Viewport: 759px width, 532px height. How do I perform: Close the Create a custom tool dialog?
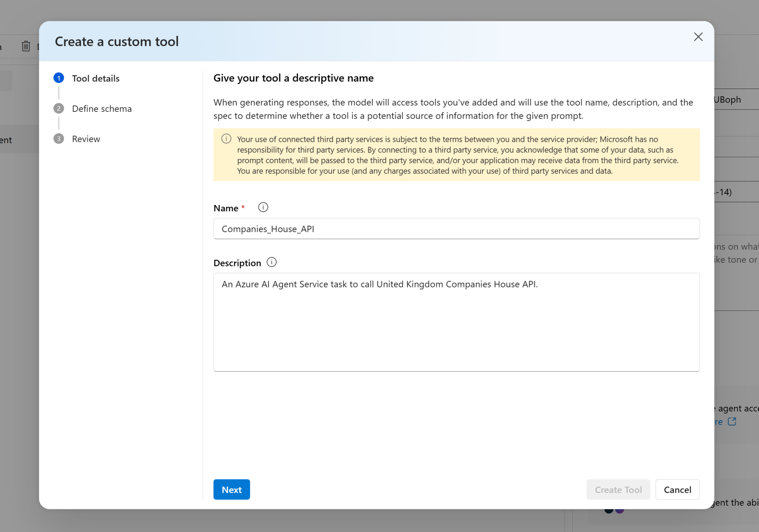(698, 37)
